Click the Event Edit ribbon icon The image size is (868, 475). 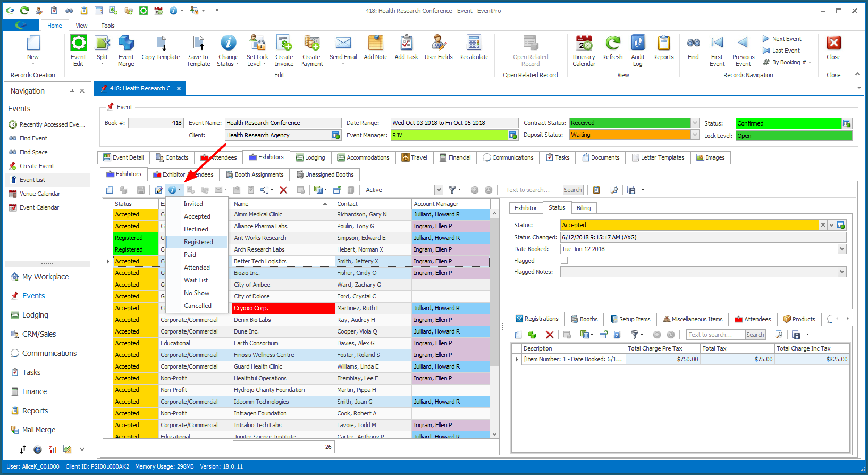[x=78, y=51]
